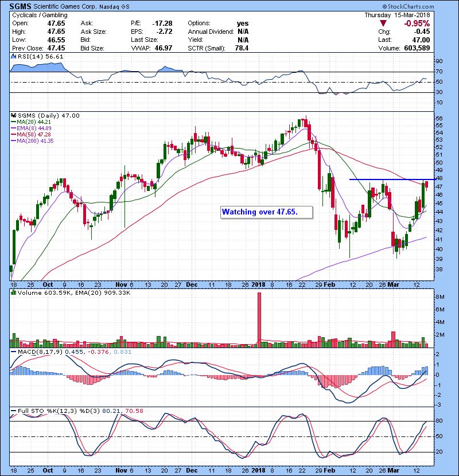Click the SCTR (Small) value 78.4
Image resolution: width=459 pixels, height=476 pixels.
pos(242,48)
